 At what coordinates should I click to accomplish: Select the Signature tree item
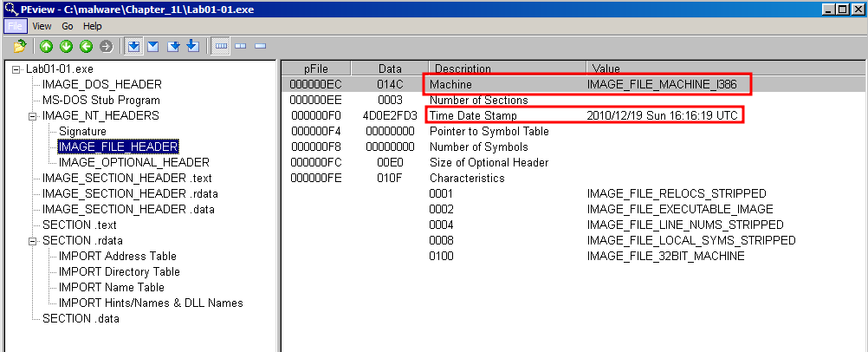click(82, 132)
